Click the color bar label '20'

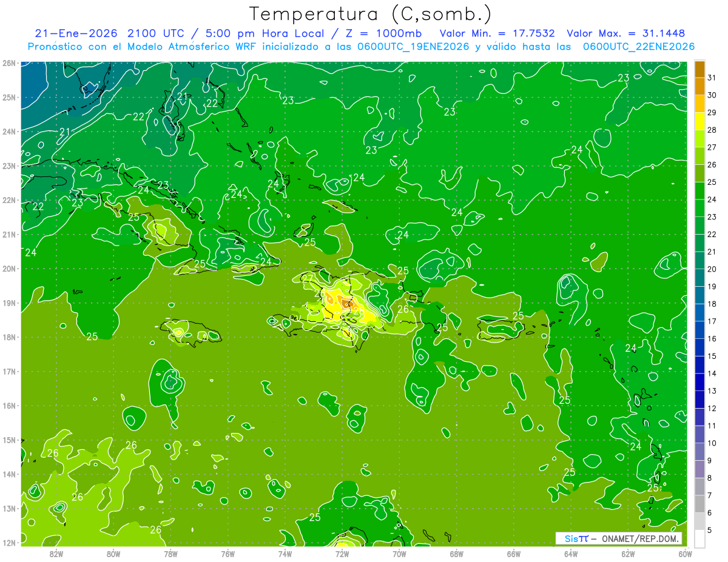tap(712, 269)
